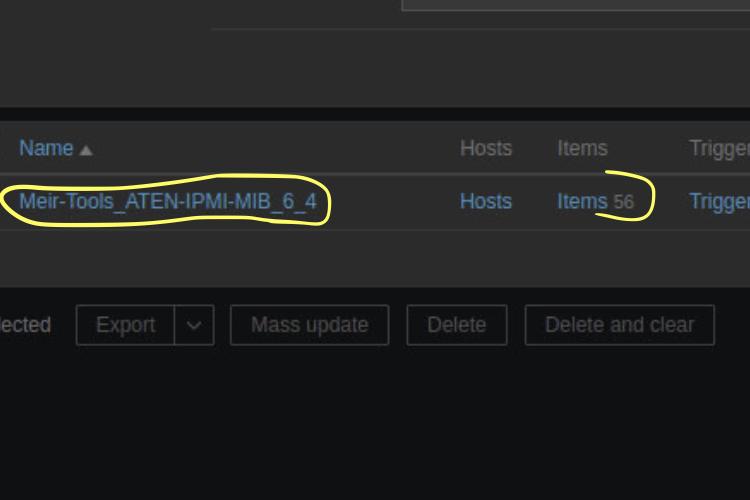The image size is (750, 500).
Task: Click the Triggers column header
Action: click(719, 149)
